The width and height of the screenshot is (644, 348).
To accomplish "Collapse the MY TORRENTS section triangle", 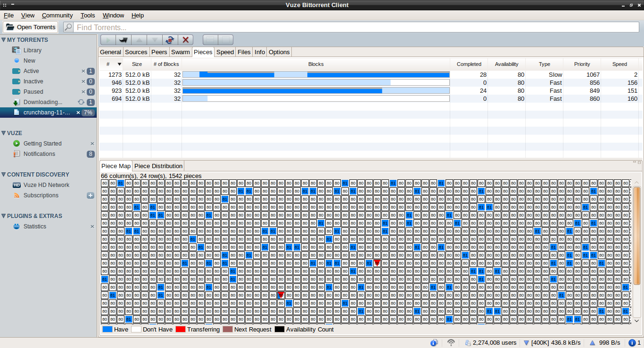I will pos(3,40).
